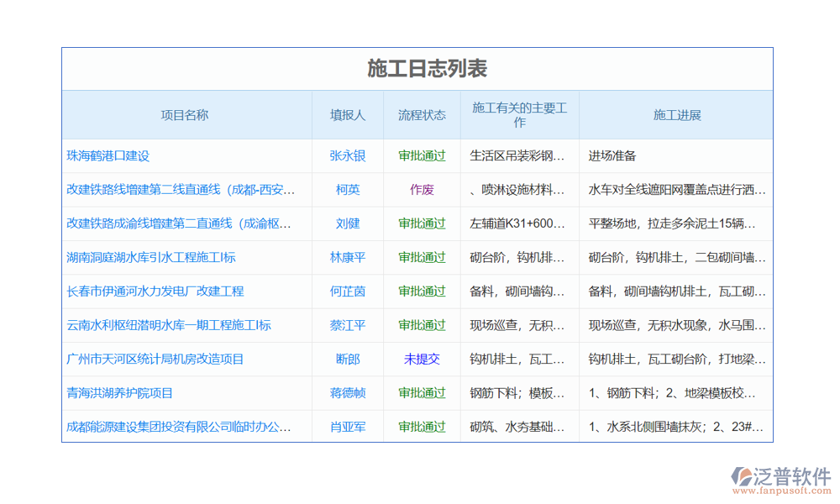The height and width of the screenshot is (504, 840).
Task: Click the 泛普软件 logo icon
Action: tap(742, 475)
